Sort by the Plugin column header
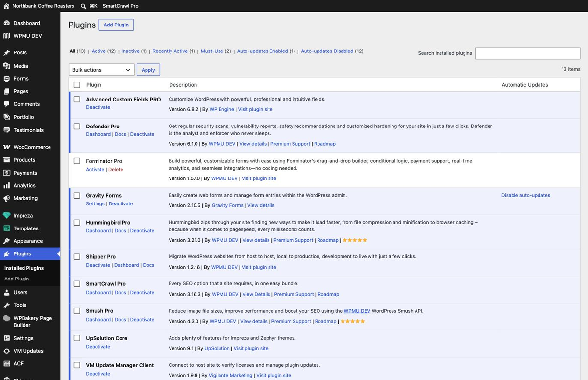This screenshot has height=380, width=588. click(94, 85)
